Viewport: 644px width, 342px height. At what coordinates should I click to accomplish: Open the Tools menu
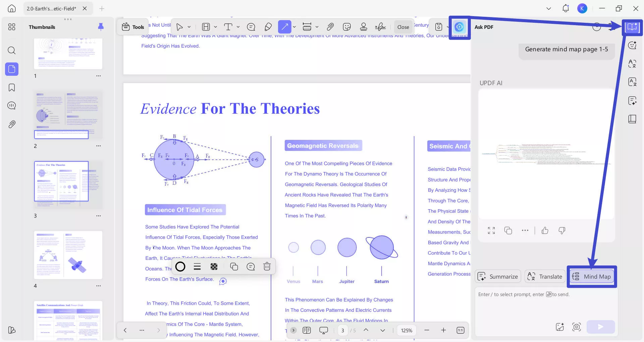tap(133, 26)
